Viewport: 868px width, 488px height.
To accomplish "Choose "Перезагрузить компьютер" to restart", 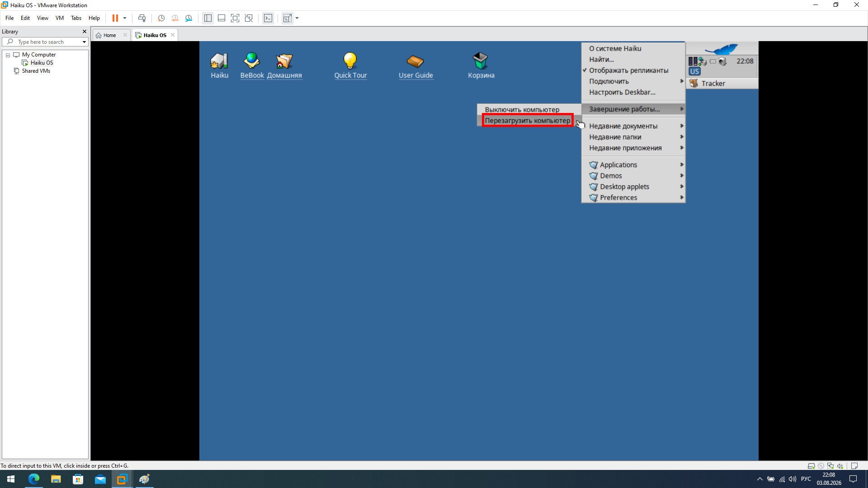I will coord(529,121).
